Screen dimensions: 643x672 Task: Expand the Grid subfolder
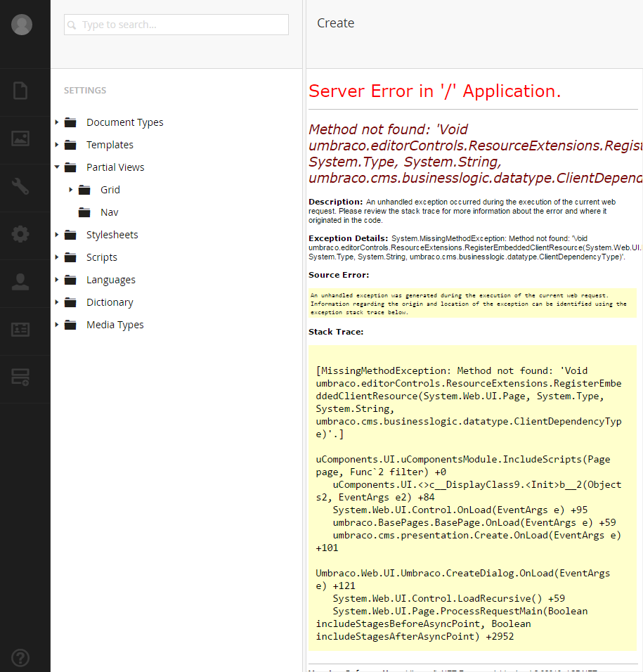click(x=71, y=189)
